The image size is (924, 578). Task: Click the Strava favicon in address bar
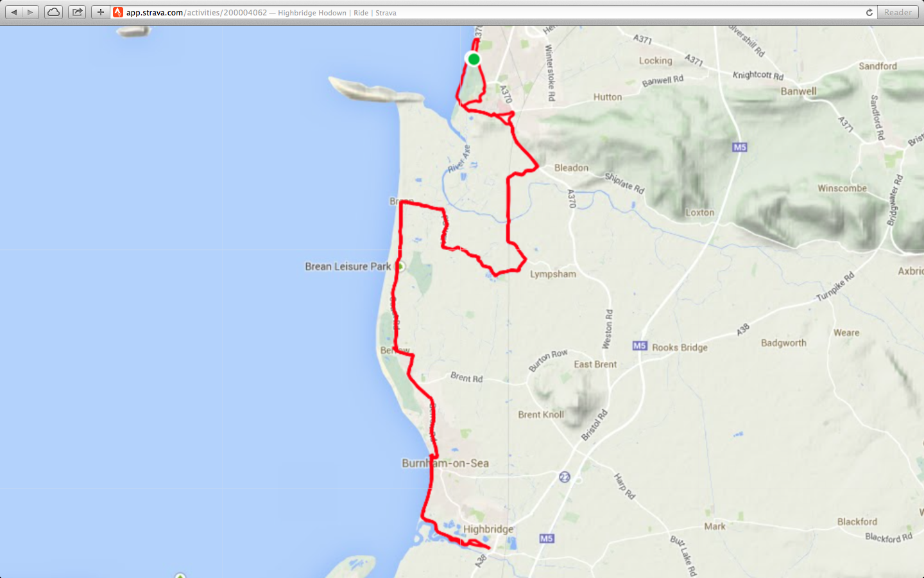point(118,12)
